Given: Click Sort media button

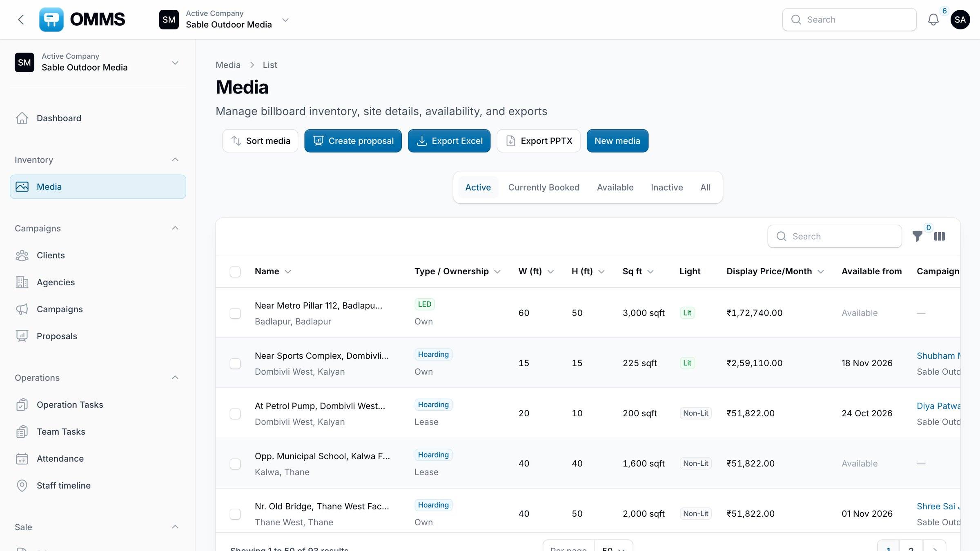Looking at the screenshot, I should 261,141.
